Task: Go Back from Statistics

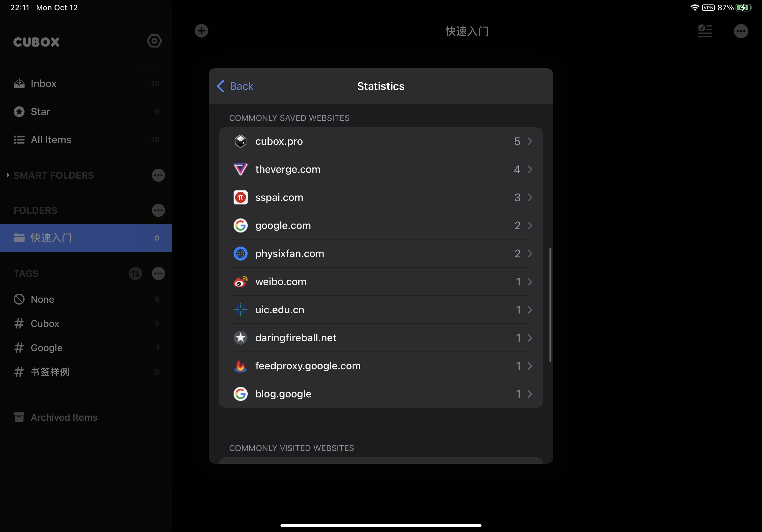Action: pyautogui.click(x=235, y=86)
